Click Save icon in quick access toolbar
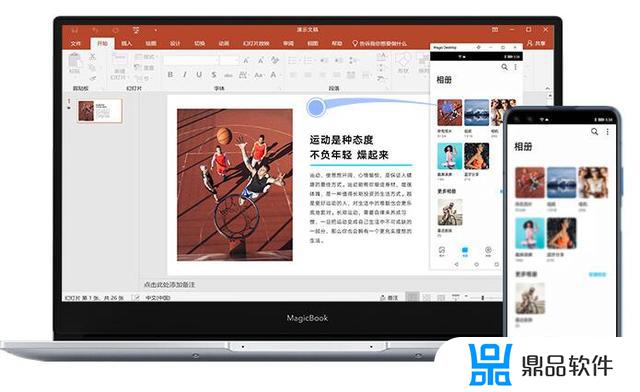Image resolution: width=640 pixels, height=392 pixels. (x=75, y=30)
